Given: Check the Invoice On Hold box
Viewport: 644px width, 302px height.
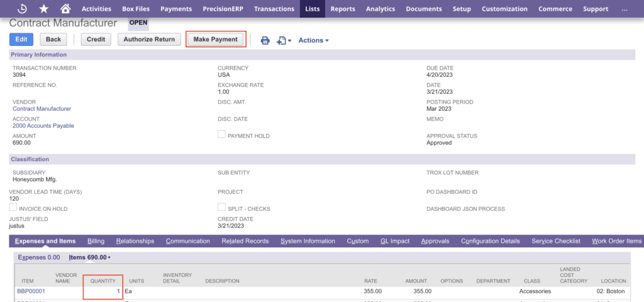Looking at the screenshot, I should (13, 208).
